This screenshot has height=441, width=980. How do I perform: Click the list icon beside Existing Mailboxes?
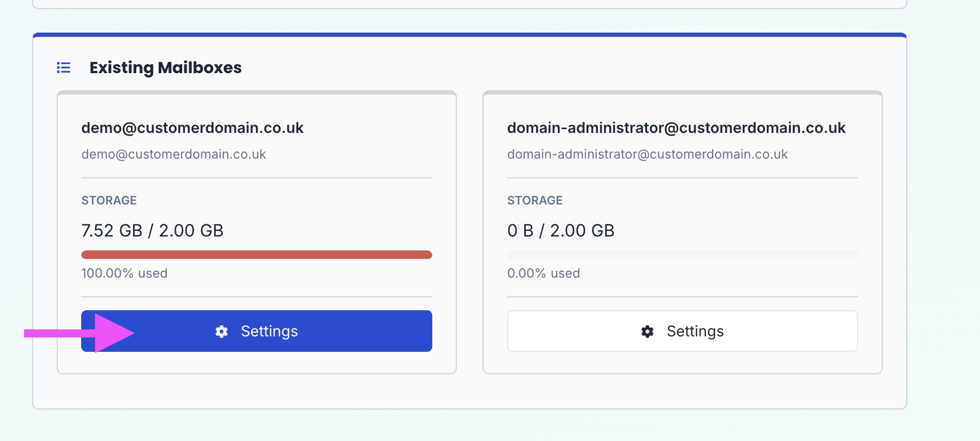(64, 68)
